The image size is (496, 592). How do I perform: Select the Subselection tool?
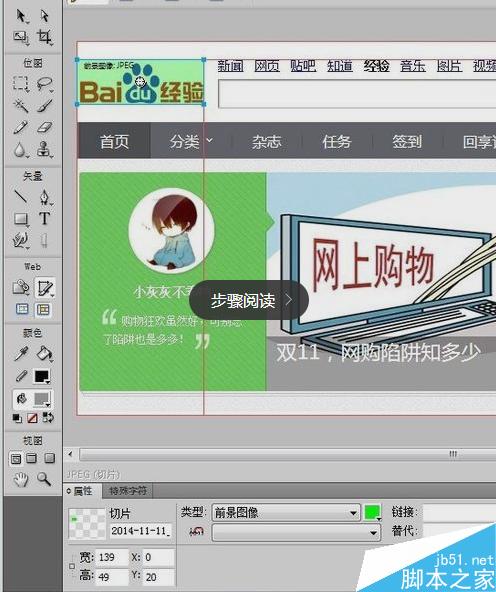point(45,16)
